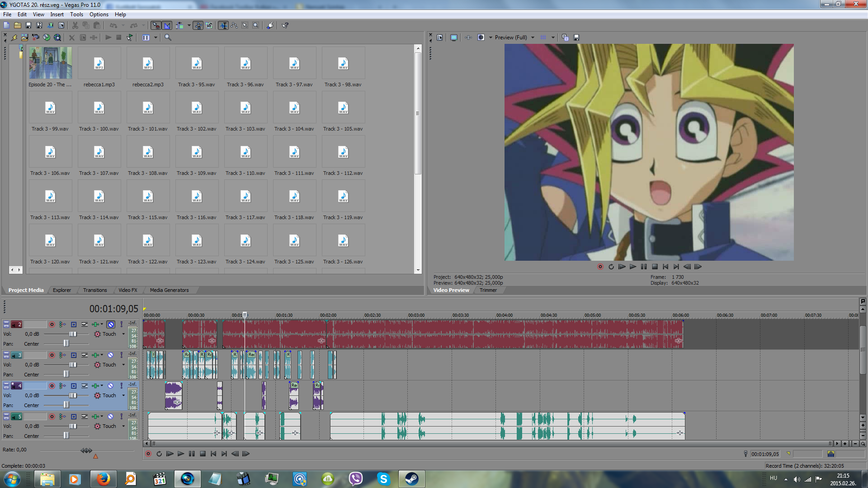The height and width of the screenshot is (488, 868).
Task: Open the Preview (Full) quality dropdown
Action: point(533,38)
